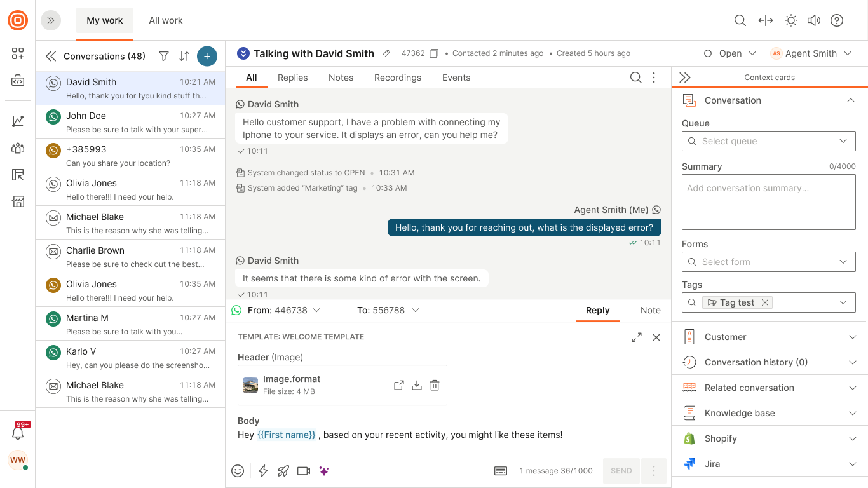Screen dimensions: 868x488
Task: Switch the reply editor to Note mode
Action: coord(650,310)
